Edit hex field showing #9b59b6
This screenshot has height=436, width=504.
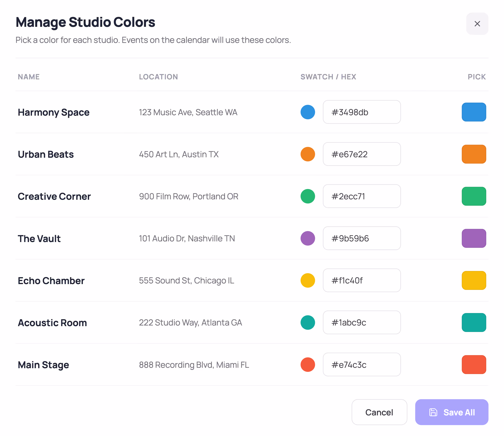click(362, 238)
